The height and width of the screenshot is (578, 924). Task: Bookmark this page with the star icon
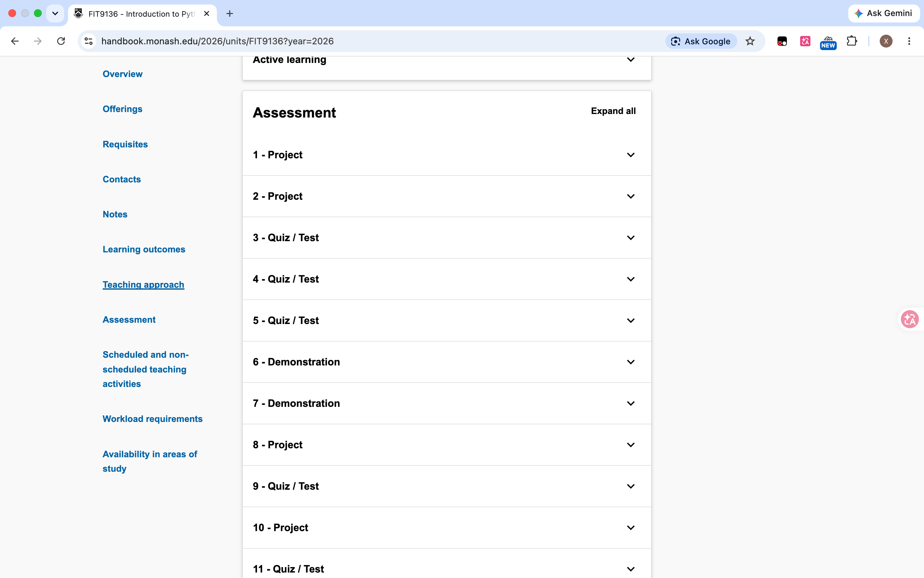click(750, 41)
